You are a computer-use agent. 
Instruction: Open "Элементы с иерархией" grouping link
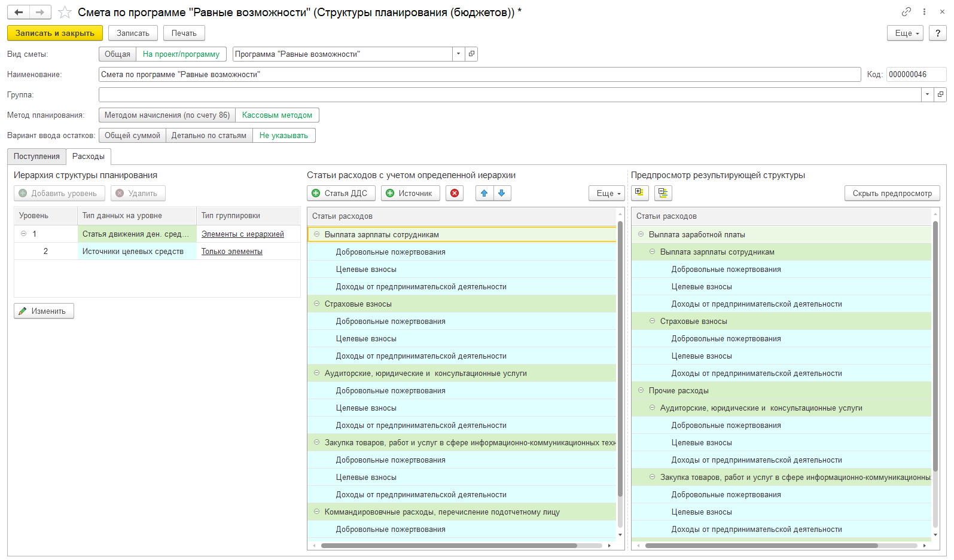tap(242, 234)
